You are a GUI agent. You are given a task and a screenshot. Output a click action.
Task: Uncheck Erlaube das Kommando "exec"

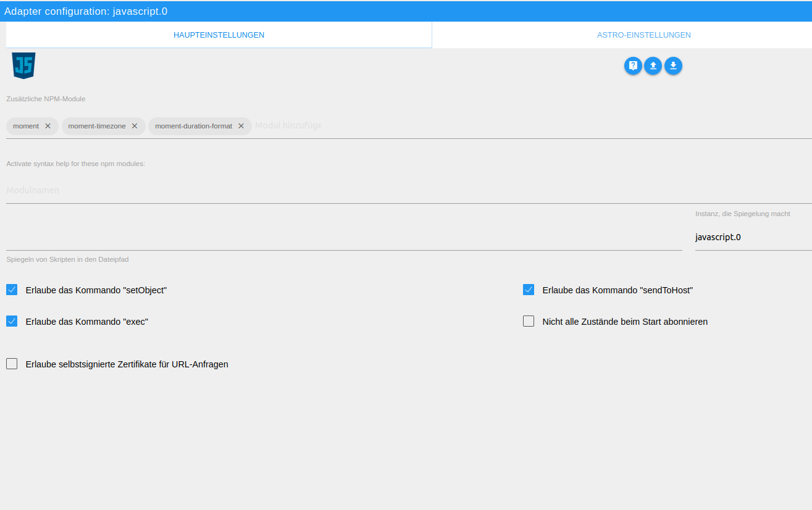tap(12, 321)
